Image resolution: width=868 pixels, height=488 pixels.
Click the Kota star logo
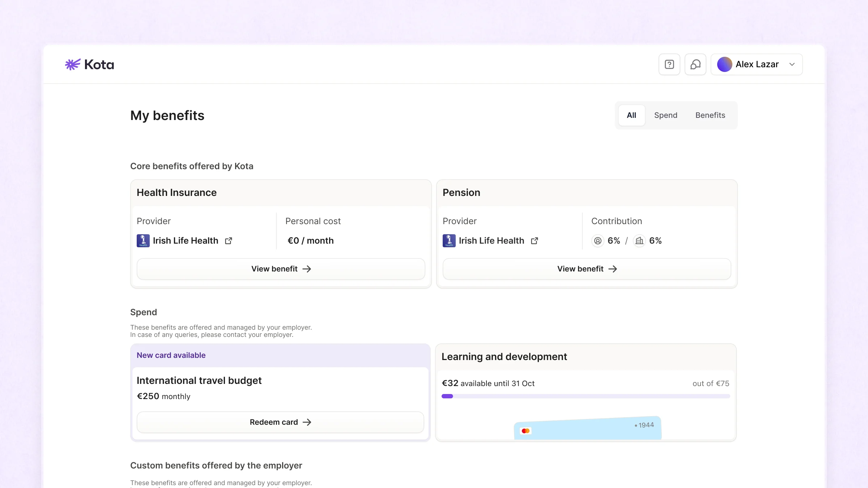coord(73,65)
